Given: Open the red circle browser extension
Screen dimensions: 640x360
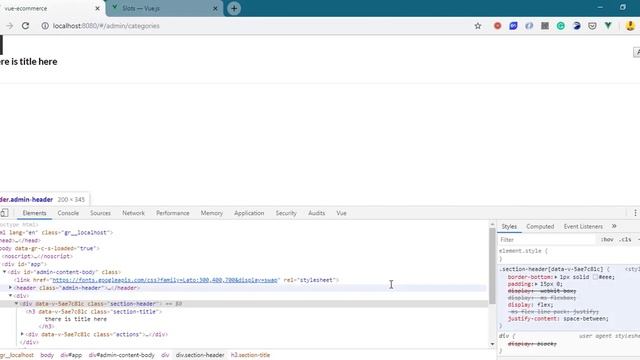Looking at the screenshot, I should tap(497, 26).
